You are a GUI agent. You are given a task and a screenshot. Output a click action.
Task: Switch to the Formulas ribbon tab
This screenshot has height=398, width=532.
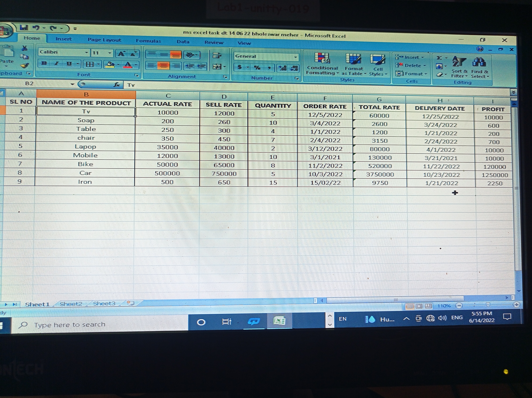click(148, 41)
